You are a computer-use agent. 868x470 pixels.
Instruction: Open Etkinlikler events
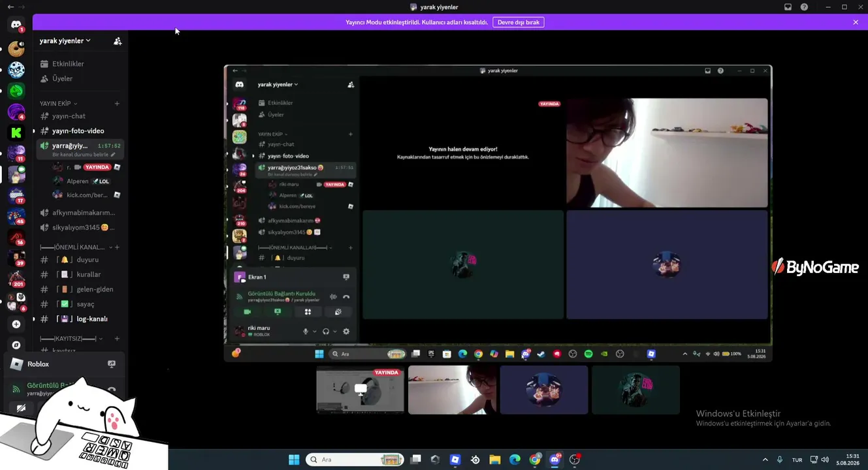point(68,64)
